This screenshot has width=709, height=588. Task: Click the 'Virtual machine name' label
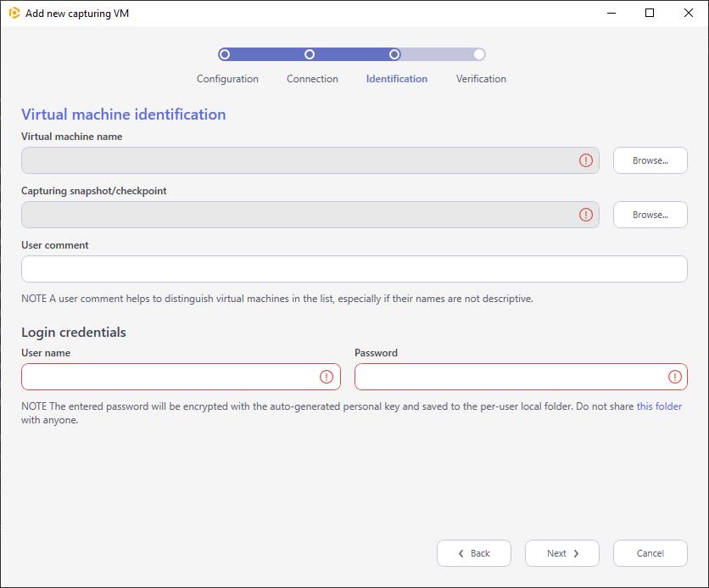pos(71,137)
